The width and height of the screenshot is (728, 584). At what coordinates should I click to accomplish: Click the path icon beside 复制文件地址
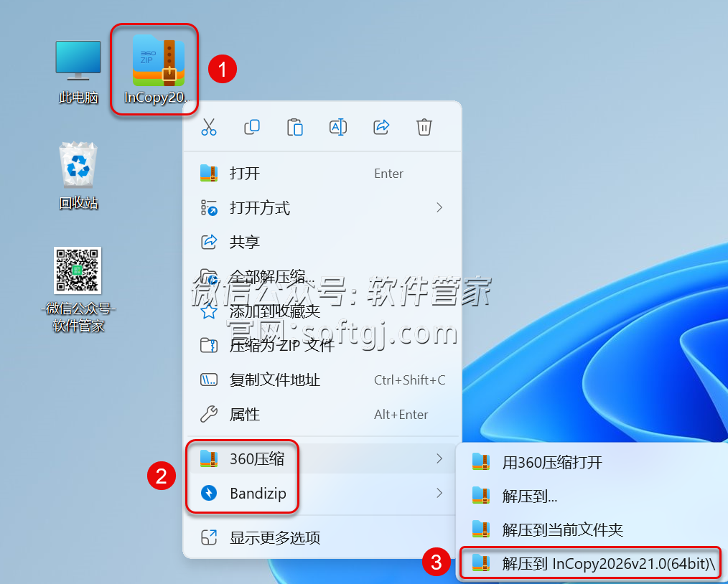point(209,380)
